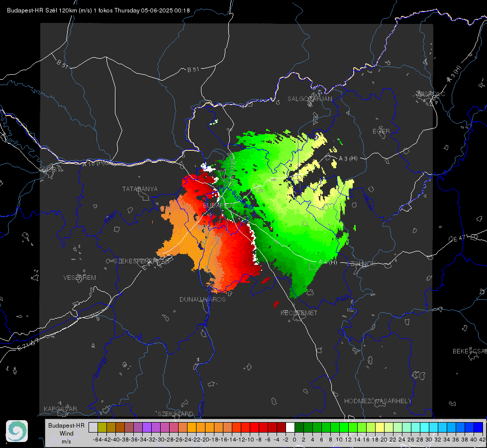The image size is (487, 448).
Task: Click the BUDAPEST city label
Action: click(x=219, y=206)
